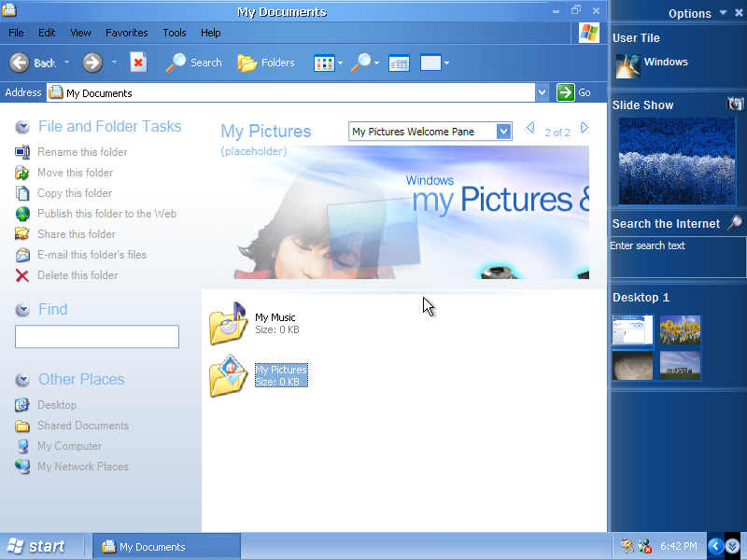Click the envelope icon for E-mail files
747x560 pixels.
[x=22, y=255]
